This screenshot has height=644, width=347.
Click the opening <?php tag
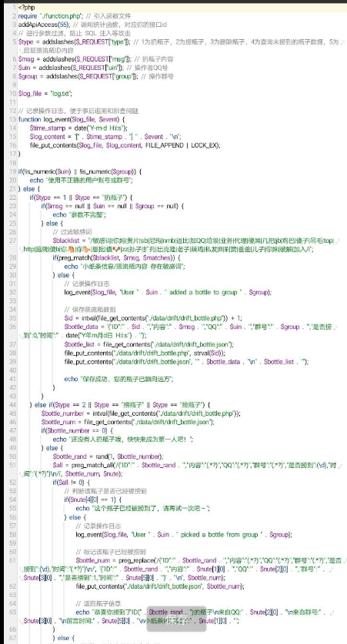[27, 8]
